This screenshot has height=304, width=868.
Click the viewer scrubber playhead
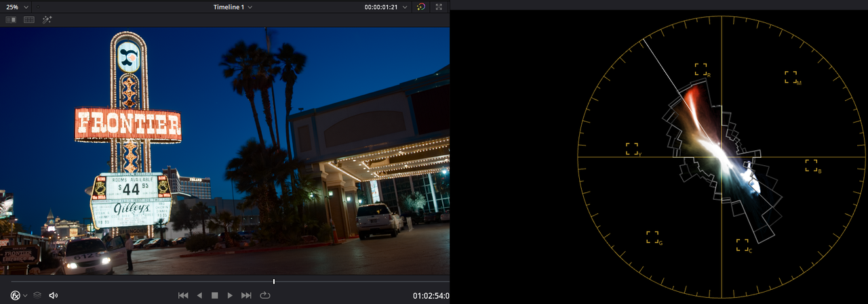coord(274,281)
